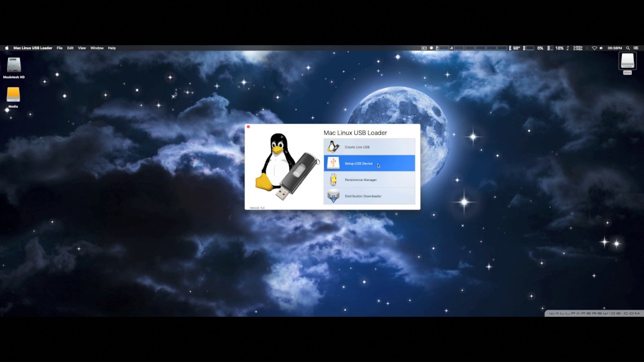Image resolution: width=644 pixels, height=362 pixels.
Task: Close the Mac Linux USB Loader window
Action: [x=248, y=127]
